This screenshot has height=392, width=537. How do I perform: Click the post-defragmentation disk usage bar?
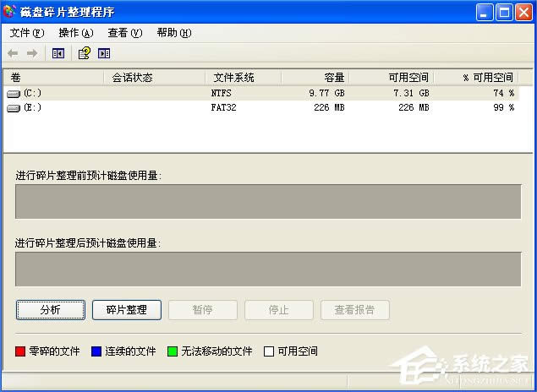[x=268, y=269]
